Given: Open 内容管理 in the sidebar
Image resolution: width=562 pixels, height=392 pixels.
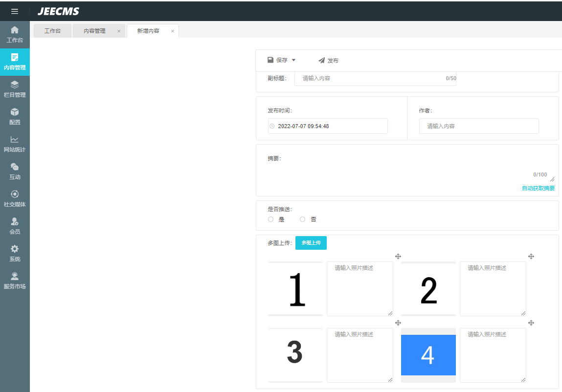Looking at the screenshot, I should [15, 62].
